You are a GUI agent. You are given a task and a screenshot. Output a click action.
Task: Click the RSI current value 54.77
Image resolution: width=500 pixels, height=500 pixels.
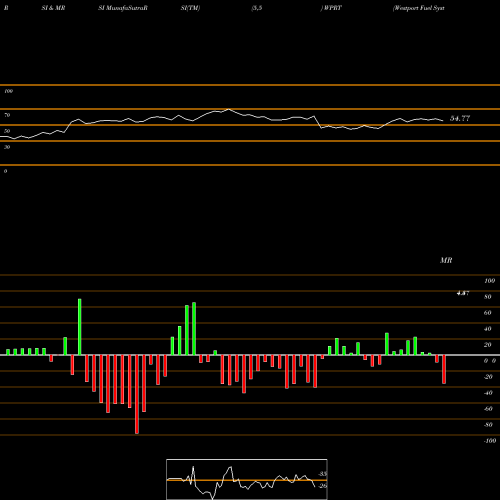click(x=460, y=118)
